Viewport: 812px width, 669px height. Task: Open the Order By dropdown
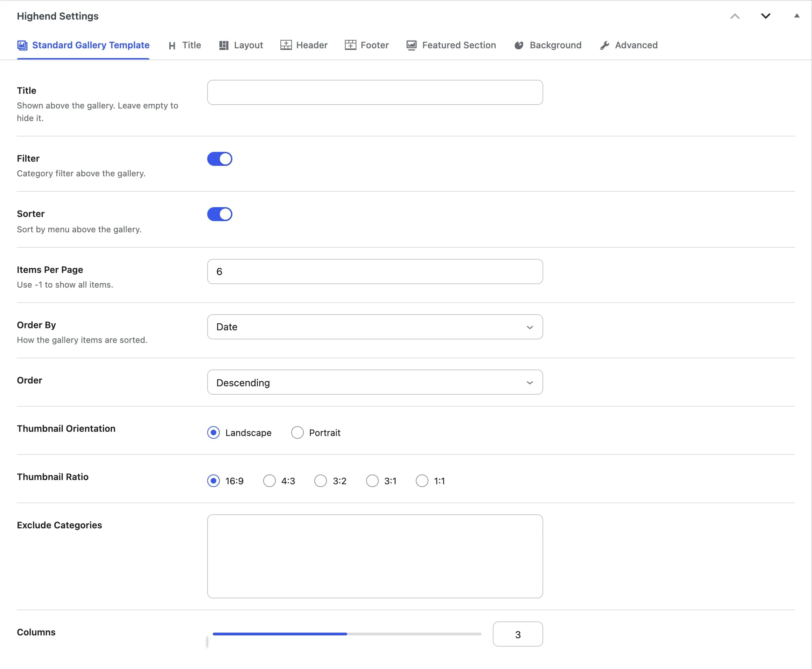click(x=375, y=327)
